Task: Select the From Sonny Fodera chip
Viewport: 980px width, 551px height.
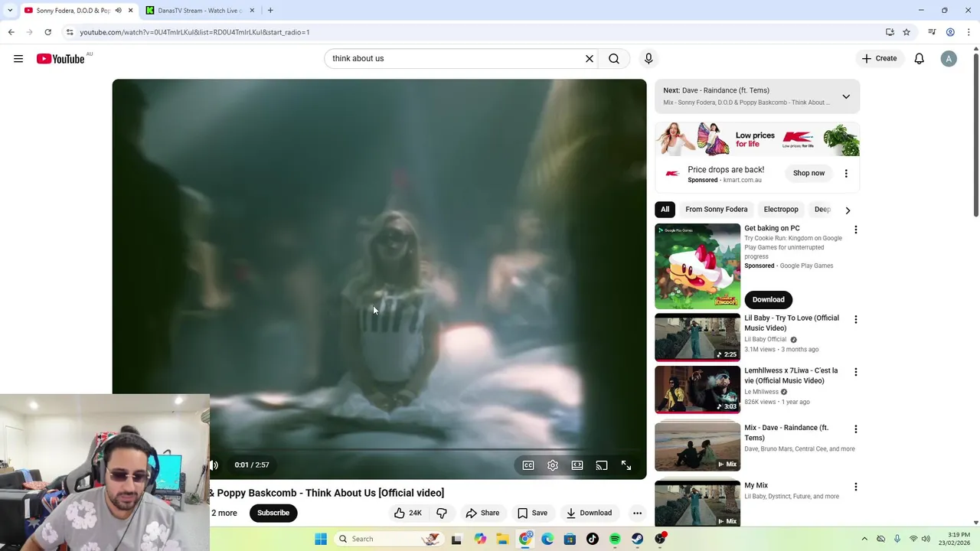Action: pyautogui.click(x=716, y=210)
